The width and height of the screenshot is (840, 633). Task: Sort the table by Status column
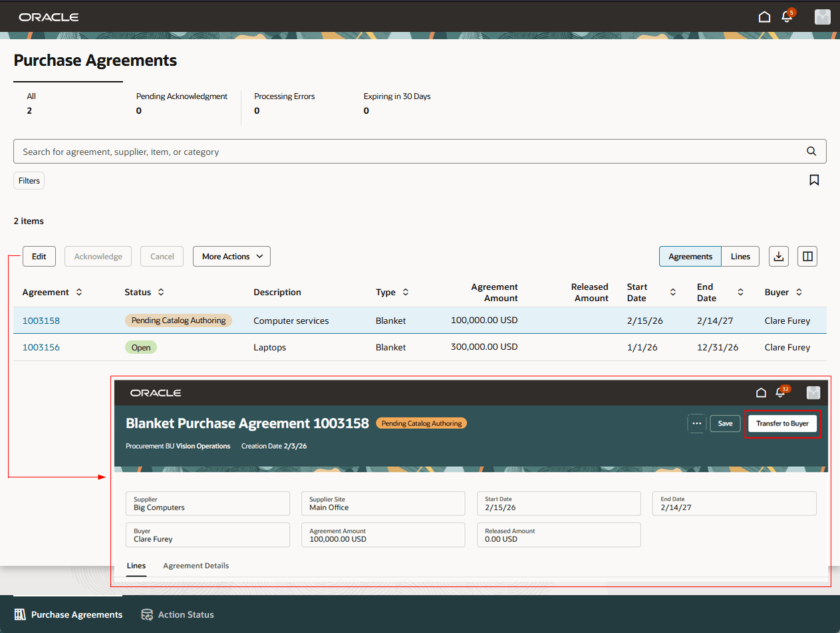point(160,292)
